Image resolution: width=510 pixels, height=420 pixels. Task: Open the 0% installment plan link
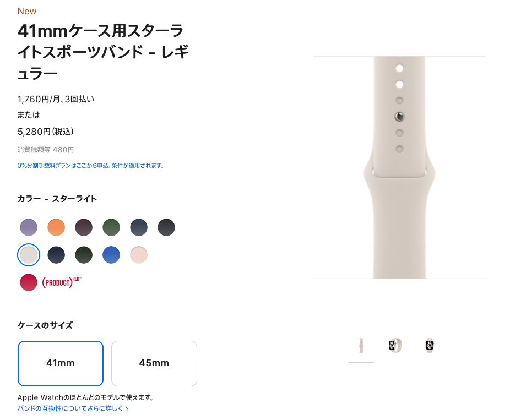(91, 166)
